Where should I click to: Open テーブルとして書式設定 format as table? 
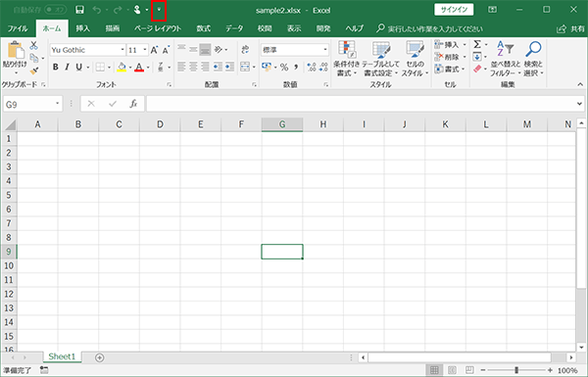coord(380,59)
